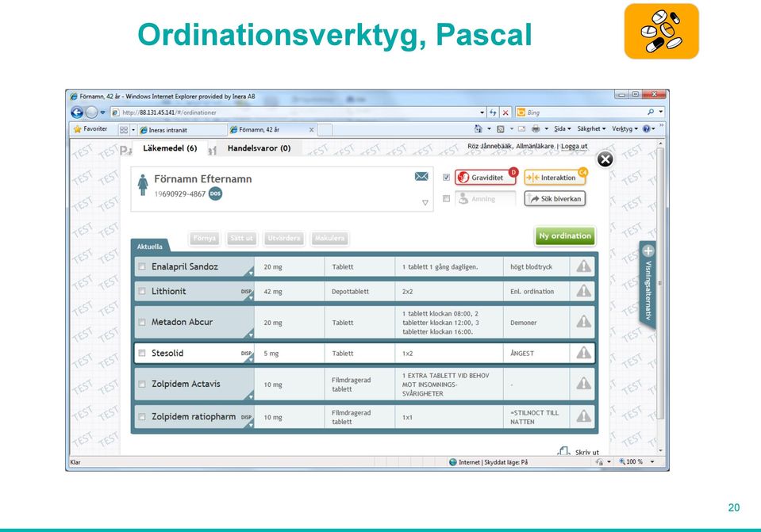Expand Enalapril Sandoz row corner arrow

click(x=251, y=273)
